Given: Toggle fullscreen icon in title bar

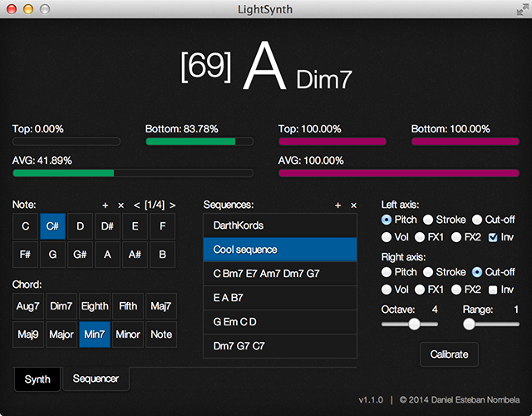Looking at the screenshot, I should [x=522, y=9].
